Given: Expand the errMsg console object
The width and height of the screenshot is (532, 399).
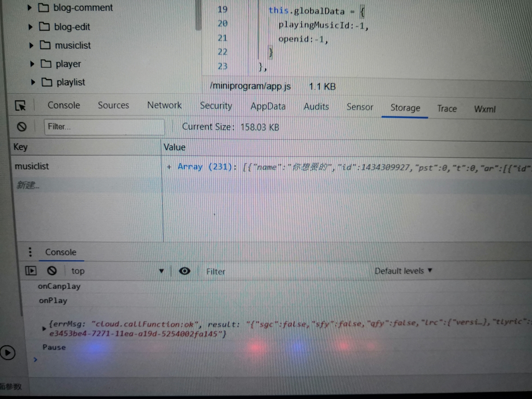Looking at the screenshot, I should [x=44, y=328].
